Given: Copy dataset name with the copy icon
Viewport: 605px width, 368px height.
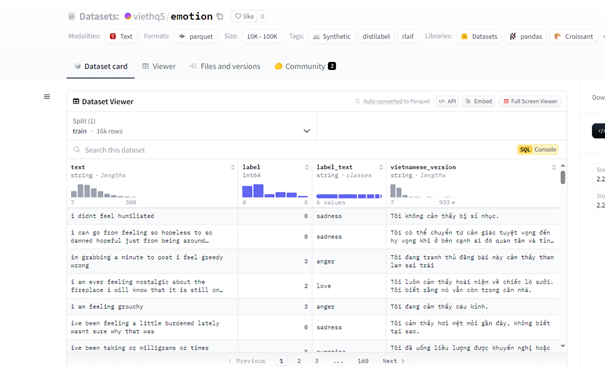Looking at the screenshot, I should (220, 16).
